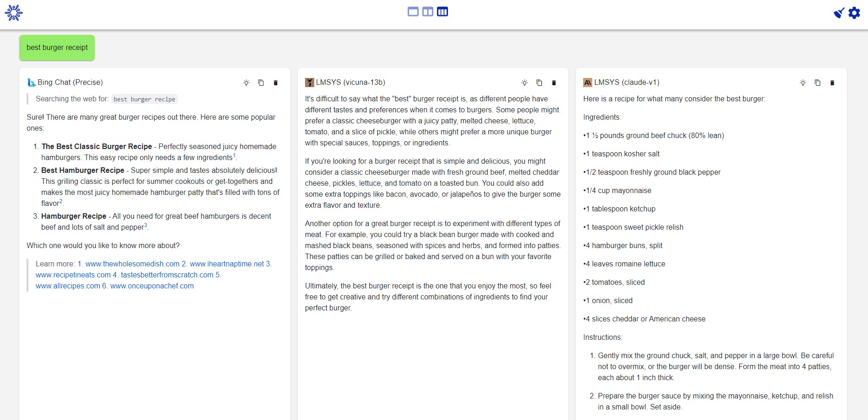Click the 'LMSYS (vicuna-13b)' card title
Screen dimensions: 868x420
click(x=350, y=82)
